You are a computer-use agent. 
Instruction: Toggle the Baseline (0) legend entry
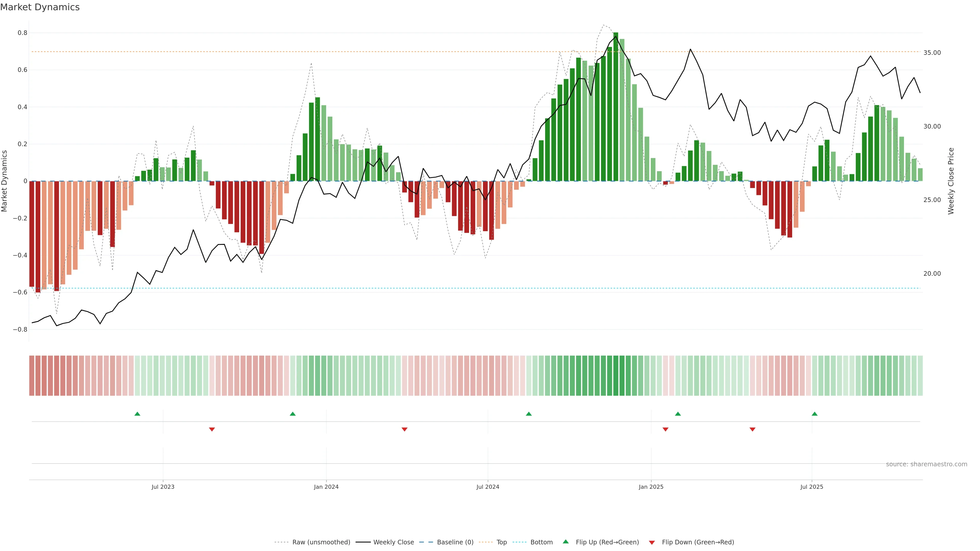tap(455, 542)
